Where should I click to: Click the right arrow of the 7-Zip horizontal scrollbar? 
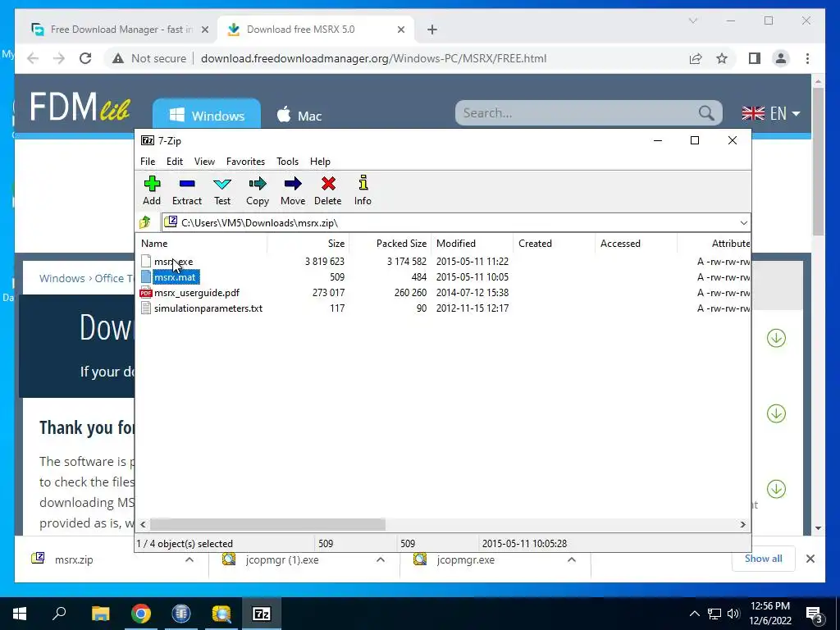click(x=742, y=524)
